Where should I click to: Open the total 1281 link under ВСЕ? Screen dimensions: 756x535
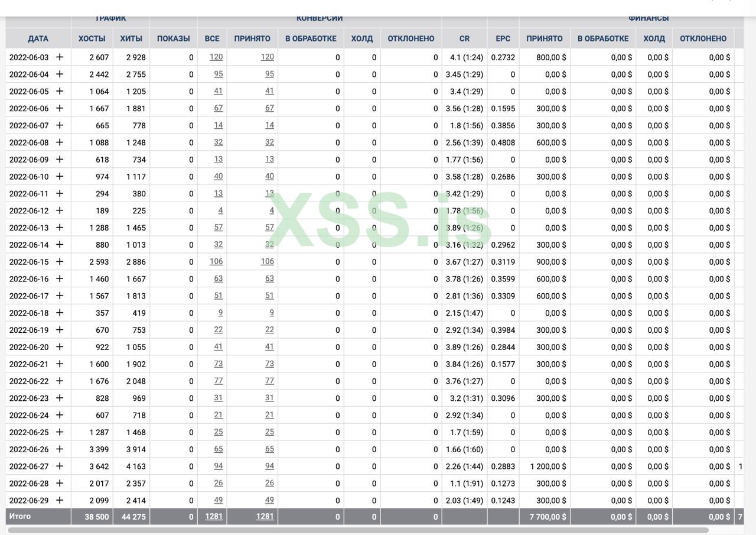pyautogui.click(x=214, y=516)
